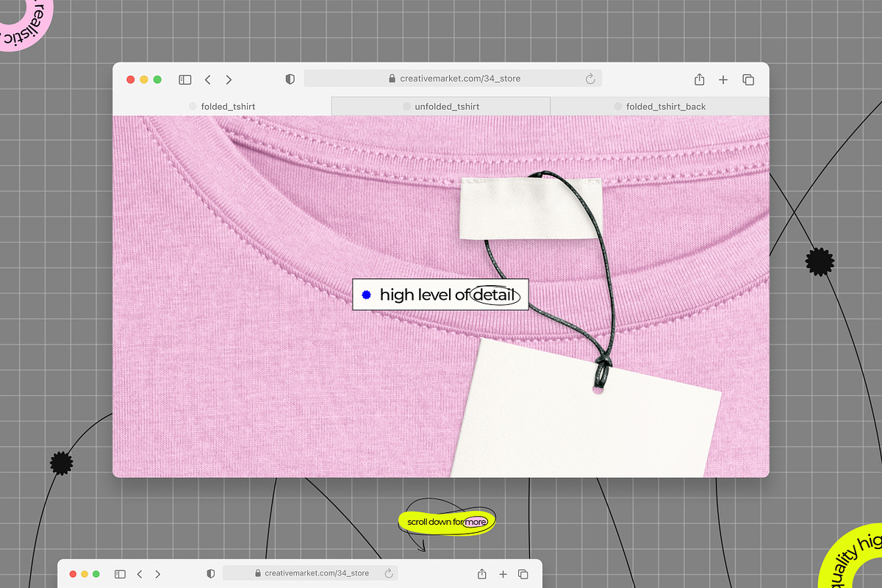Show the sidebar in the upper Safari window
Image resolution: width=882 pixels, height=588 pixels.
185,79
